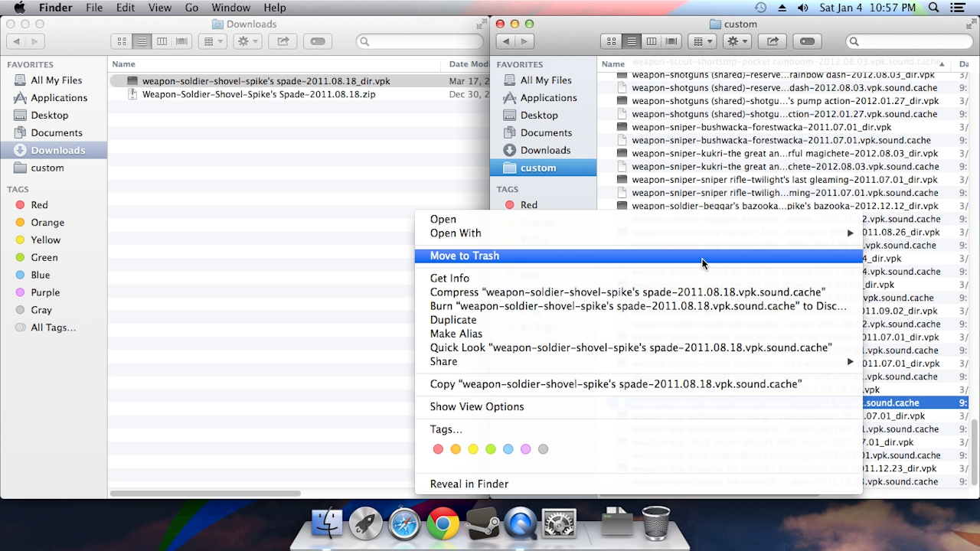Switch custom window to icon view
This screenshot has width=980, height=551.
pos(611,41)
